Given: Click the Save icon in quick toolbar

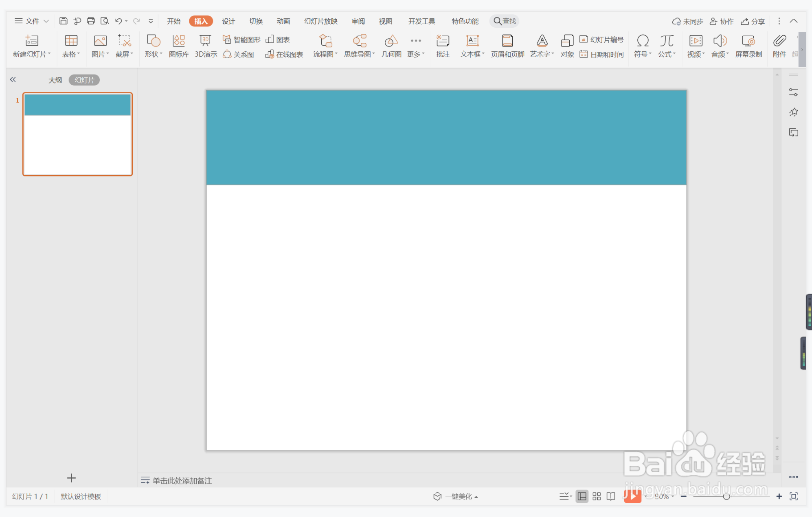Looking at the screenshot, I should pos(63,21).
